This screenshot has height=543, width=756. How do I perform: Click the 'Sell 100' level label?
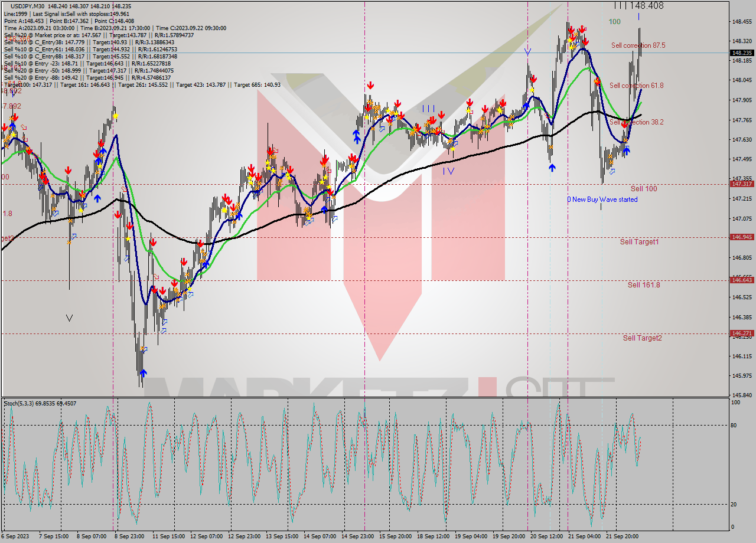point(643,189)
